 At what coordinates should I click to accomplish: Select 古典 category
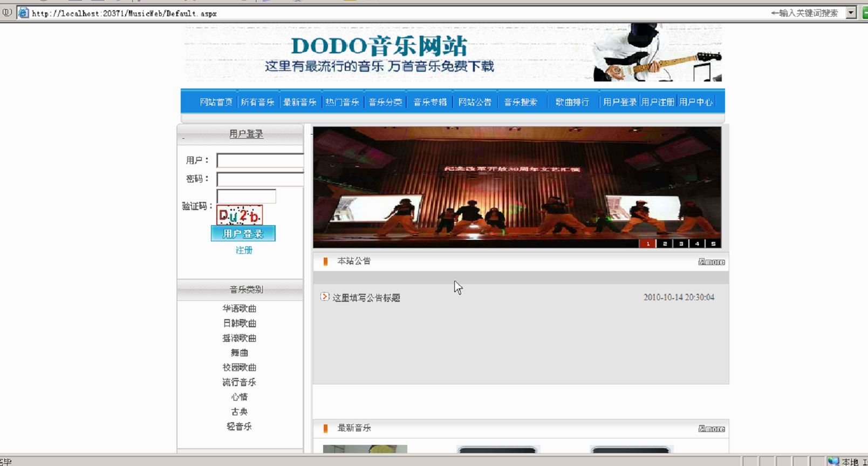click(240, 411)
